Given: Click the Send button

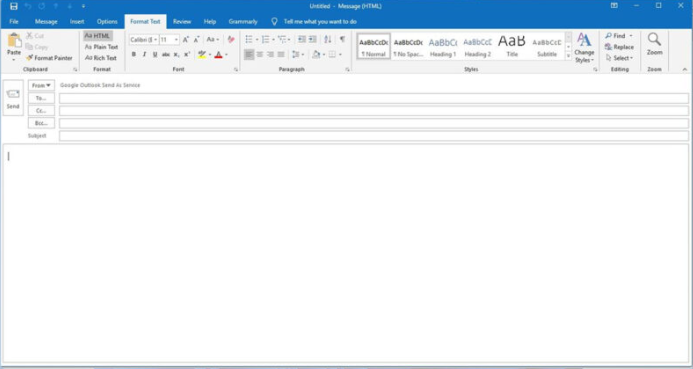Looking at the screenshot, I should [13, 98].
